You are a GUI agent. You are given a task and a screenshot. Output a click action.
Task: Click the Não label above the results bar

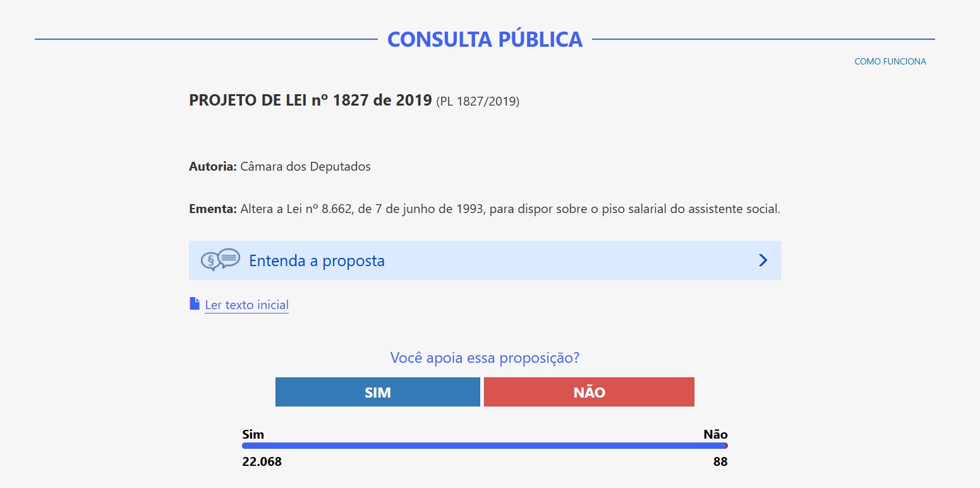click(715, 434)
